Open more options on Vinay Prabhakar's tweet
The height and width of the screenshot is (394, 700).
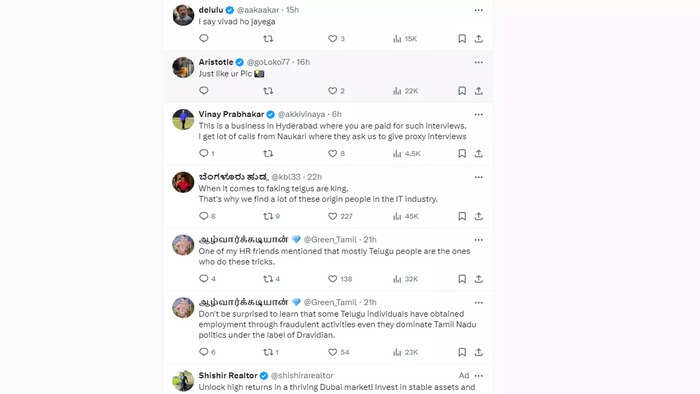(479, 115)
